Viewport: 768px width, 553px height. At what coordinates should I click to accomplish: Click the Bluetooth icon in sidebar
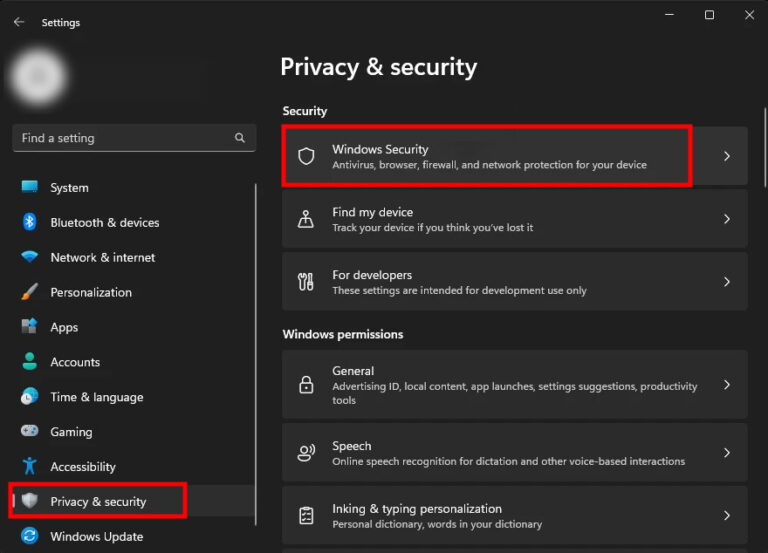pyautogui.click(x=30, y=222)
